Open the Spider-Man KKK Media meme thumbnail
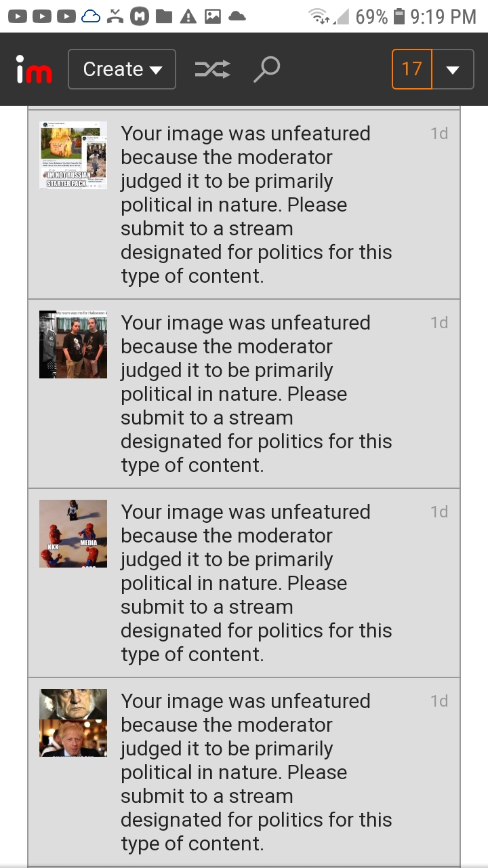Image resolution: width=488 pixels, height=868 pixels. tap(73, 534)
